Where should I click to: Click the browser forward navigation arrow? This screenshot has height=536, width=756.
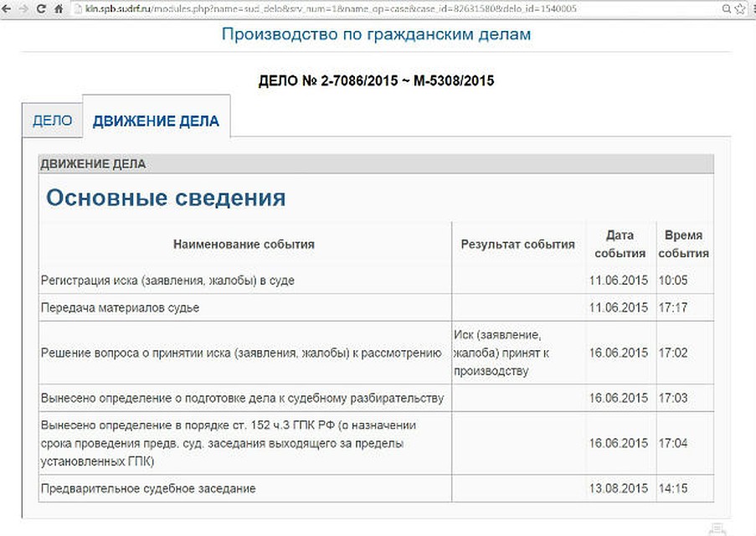click(23, 8)
